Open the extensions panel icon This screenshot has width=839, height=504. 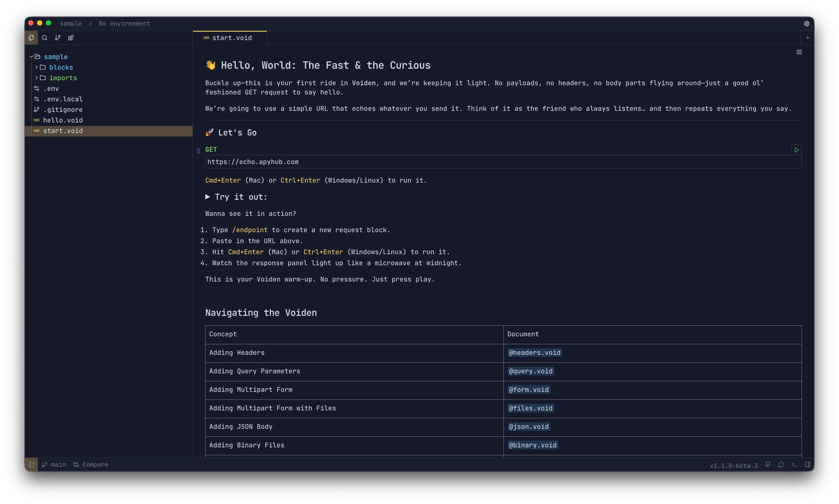(x=71, y=38)
